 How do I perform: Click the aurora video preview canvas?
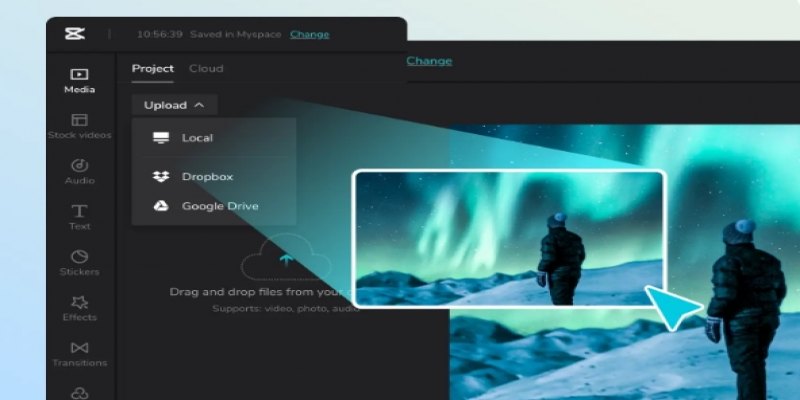coord(624,262)
